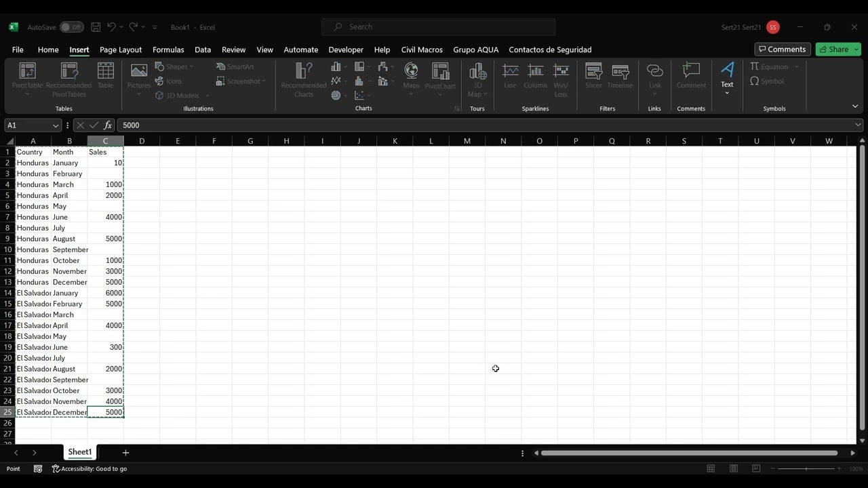Open the Data tab
Screen dimensions: 868x488
pos(203,49)
